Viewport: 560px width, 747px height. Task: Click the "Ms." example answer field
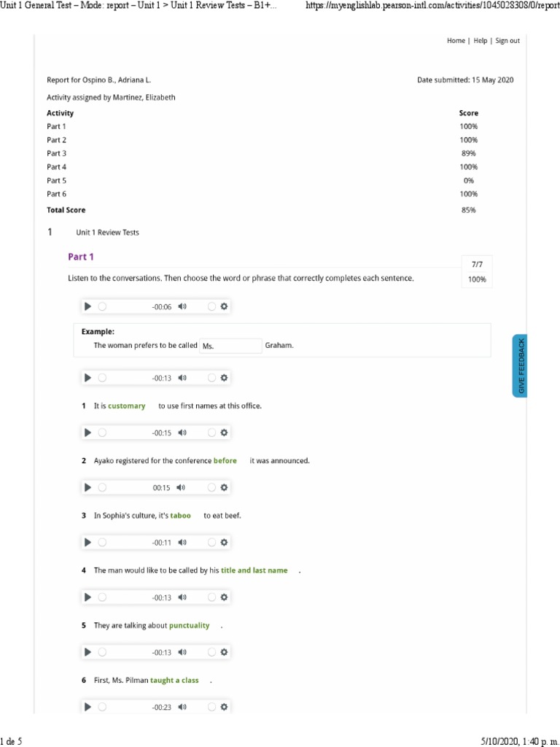pyautogui.click(x=230, y=346)
